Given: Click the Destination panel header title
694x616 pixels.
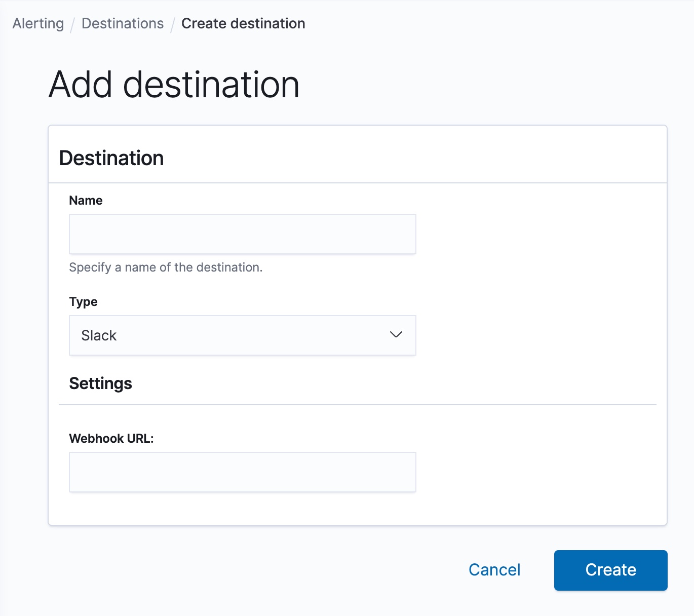Looking at the screenshot, I should [111, 158].
